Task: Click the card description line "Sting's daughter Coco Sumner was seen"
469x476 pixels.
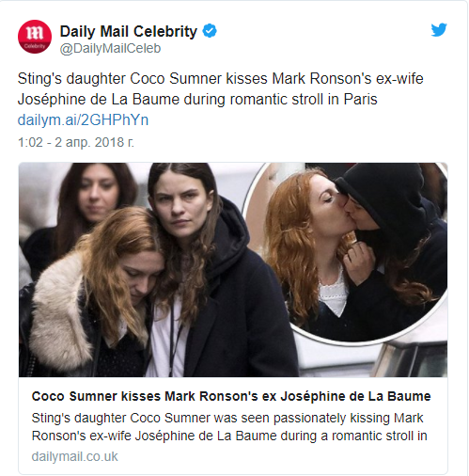Action: click(x=227, y=418)
